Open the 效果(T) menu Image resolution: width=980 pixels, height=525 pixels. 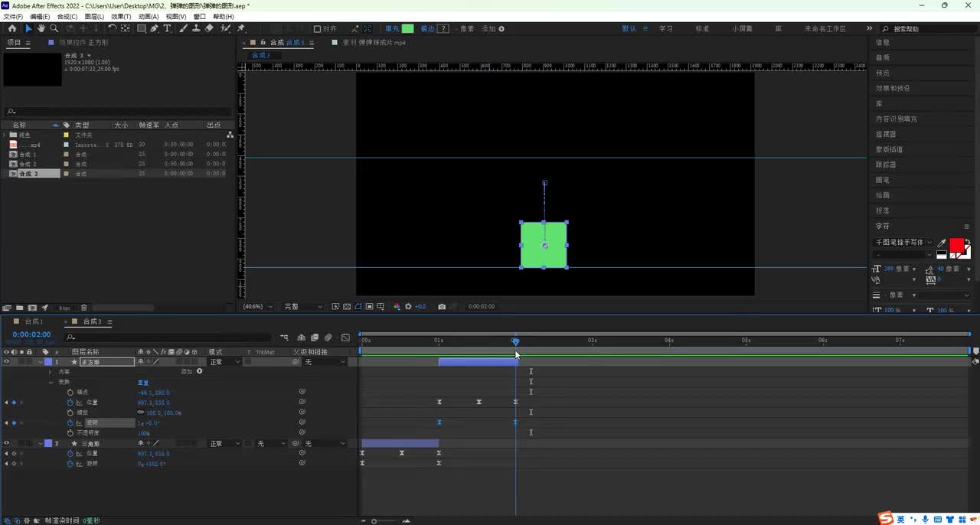(x=121, y=16)
